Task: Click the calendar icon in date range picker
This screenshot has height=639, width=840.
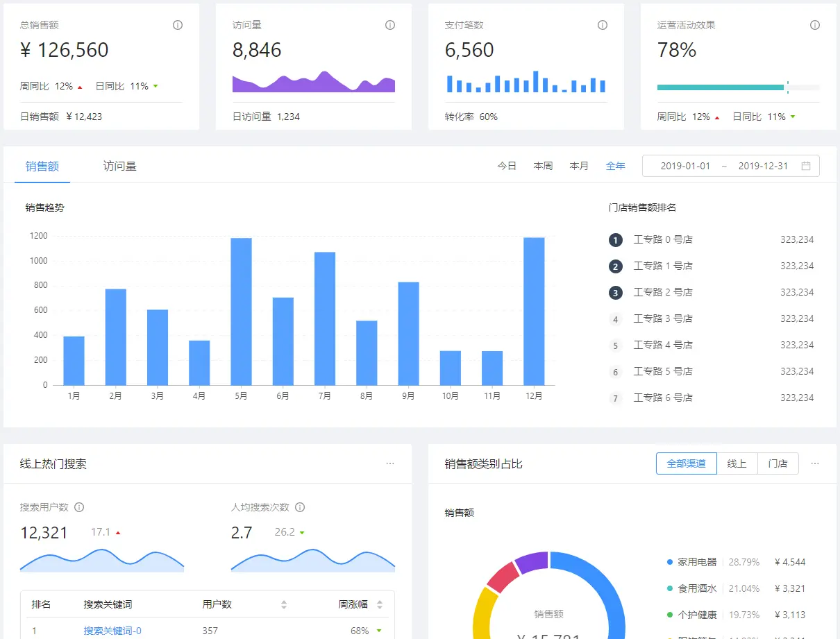Action: click(x=806, y=166)
